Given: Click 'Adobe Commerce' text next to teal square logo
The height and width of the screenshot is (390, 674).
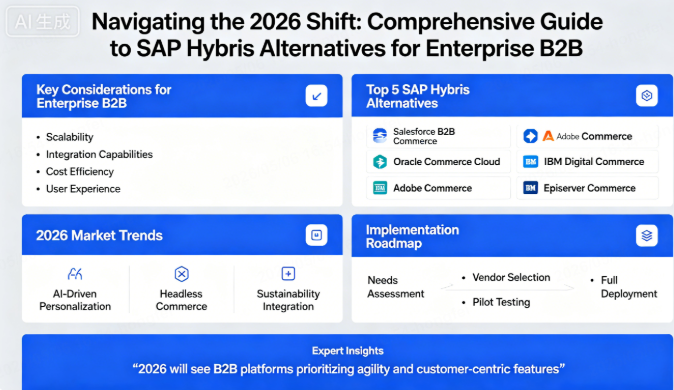Looking at the screenshot, I should click(x=432, y=188).
